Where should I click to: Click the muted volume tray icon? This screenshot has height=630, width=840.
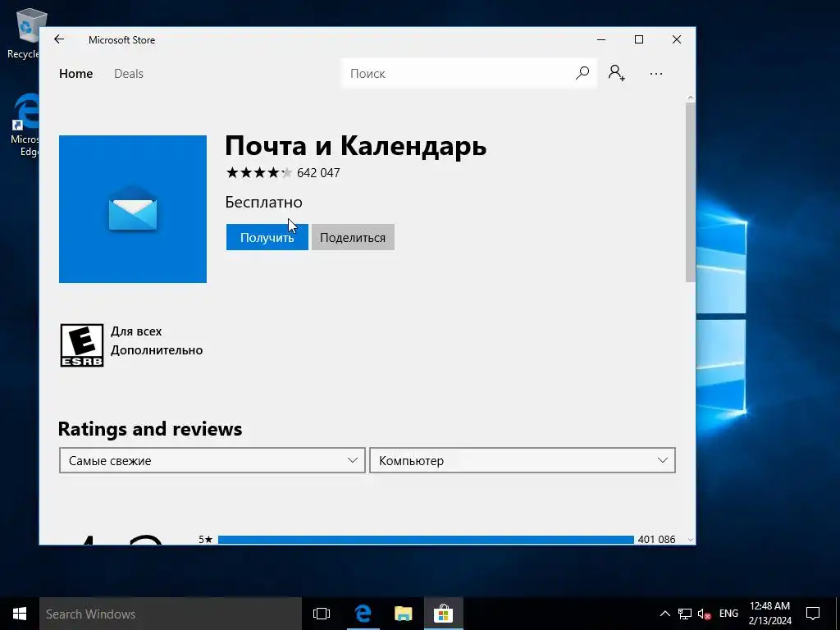click(x=704, y=614)
